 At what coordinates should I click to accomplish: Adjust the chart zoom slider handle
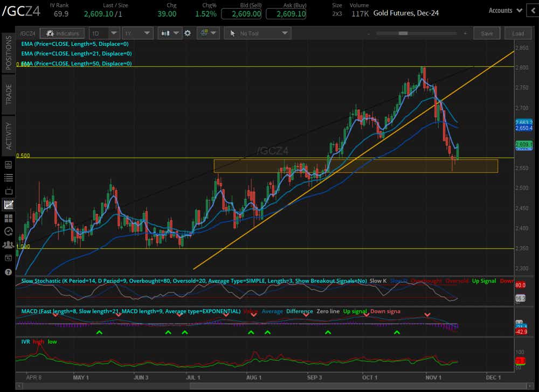(x=403, y=33)
